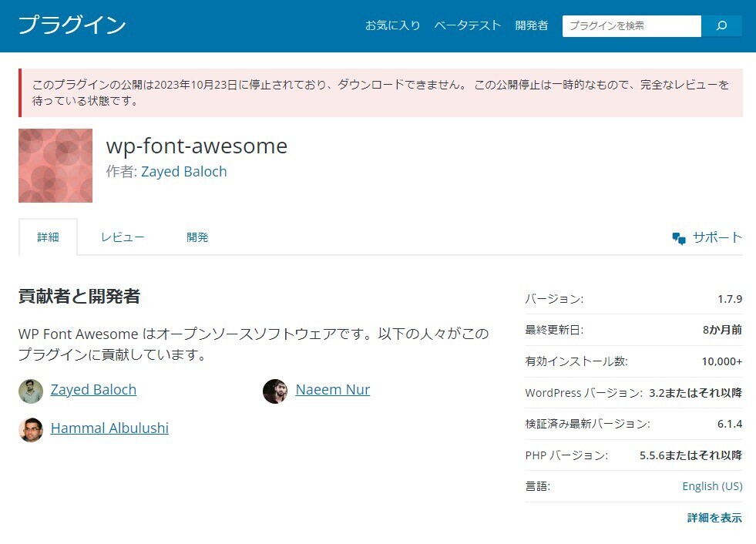Open the 開発者 menu item
Image resolution: width=756 pixels, height=544 pixels.
coord(531,25)
